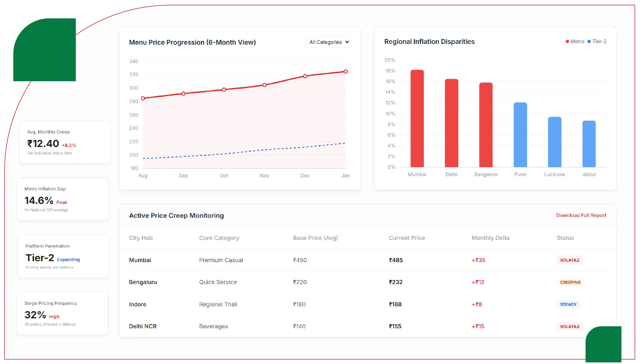Click the STEADY status badge for Indore
This screenshot has width=640, height=364.
(x=569, y=304)
